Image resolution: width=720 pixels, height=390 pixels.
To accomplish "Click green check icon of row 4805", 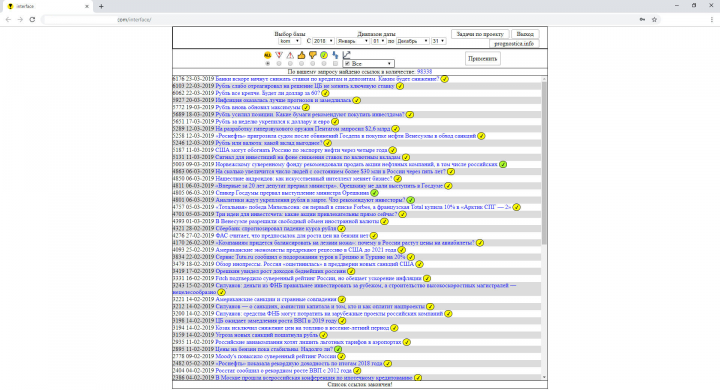I will 375,193.
